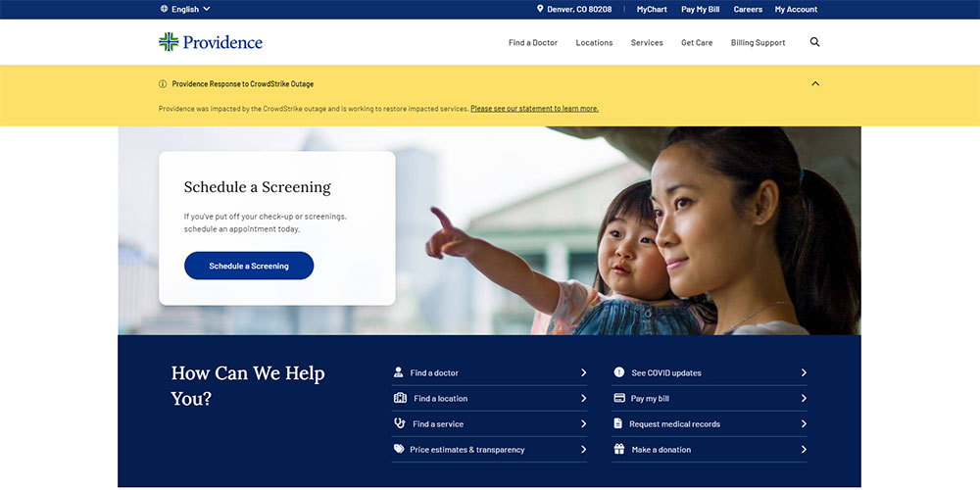980x490 pixels.
Task: Open the My Account link
Action: tap(796, 10)
